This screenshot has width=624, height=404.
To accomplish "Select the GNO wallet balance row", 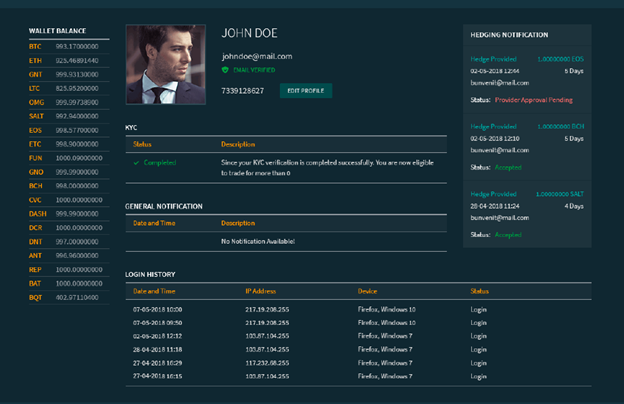I will click(69, 172).
